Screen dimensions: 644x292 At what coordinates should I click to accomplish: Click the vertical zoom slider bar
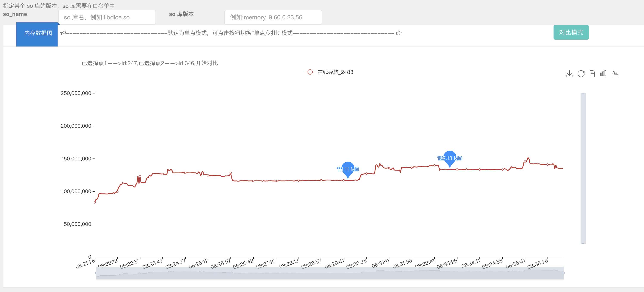[x=583, y=168]
